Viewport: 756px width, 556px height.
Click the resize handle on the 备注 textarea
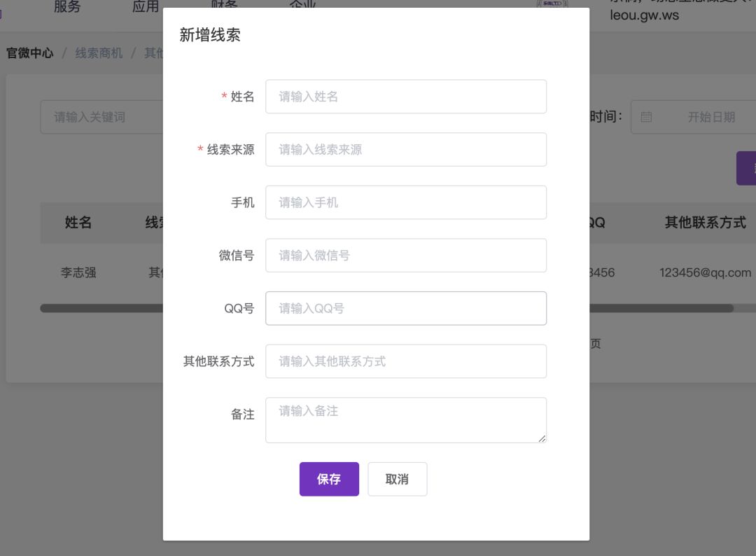541,438
